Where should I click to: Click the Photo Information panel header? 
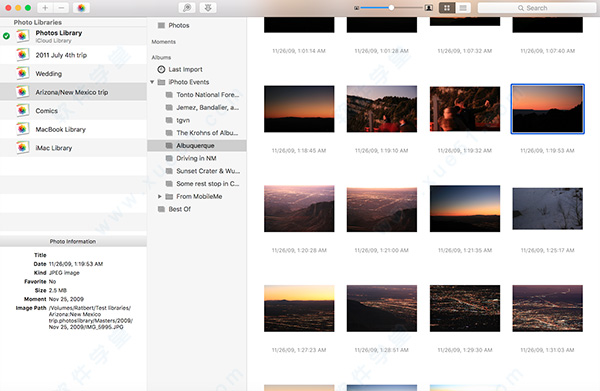pos(73,241)
